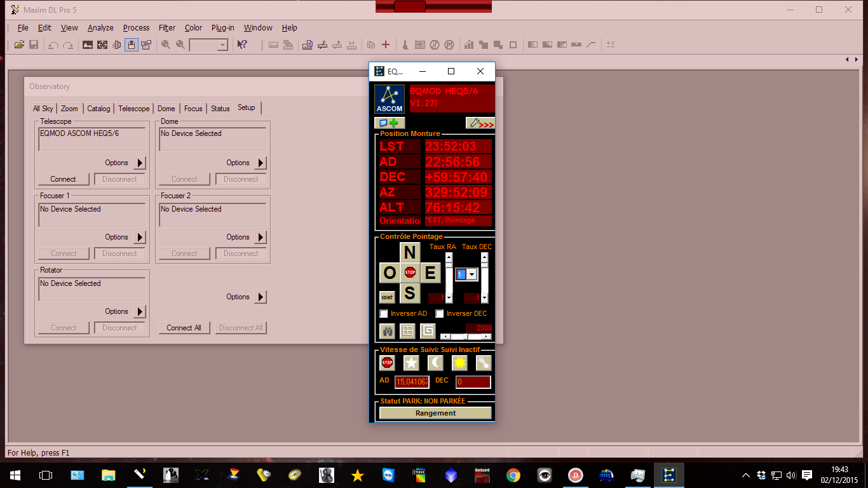Show hidden system tray icons chevron
The width and height of the screenshot is (868, 488).
pos(747,475)
